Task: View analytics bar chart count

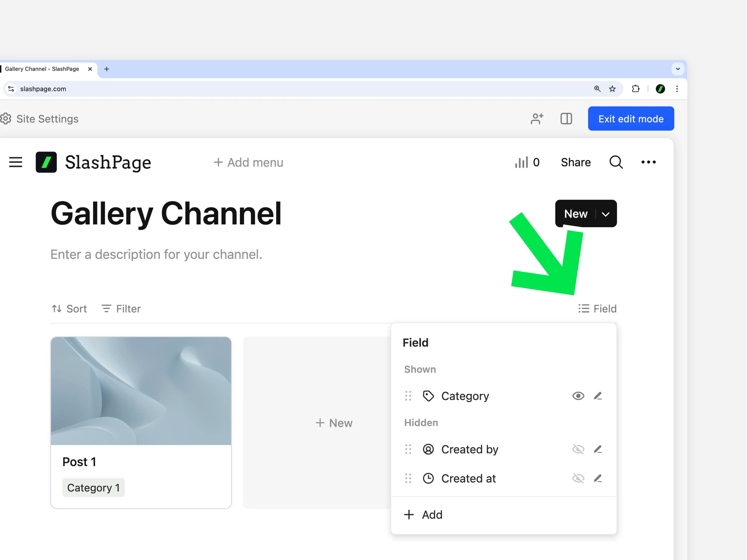Action: point(527,162)
